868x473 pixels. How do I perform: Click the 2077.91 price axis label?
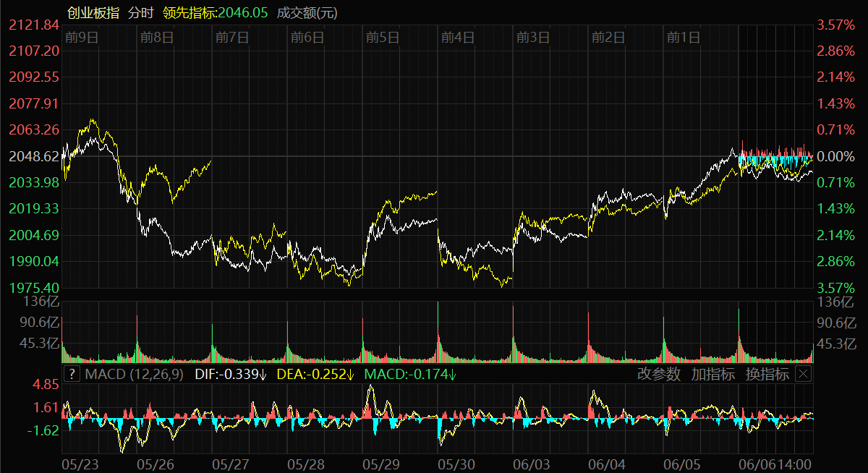tap(34, 103)
